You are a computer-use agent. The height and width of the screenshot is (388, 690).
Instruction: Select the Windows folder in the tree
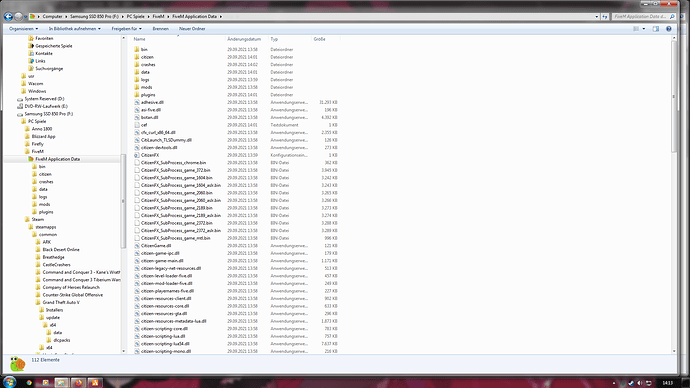point(37,91)
